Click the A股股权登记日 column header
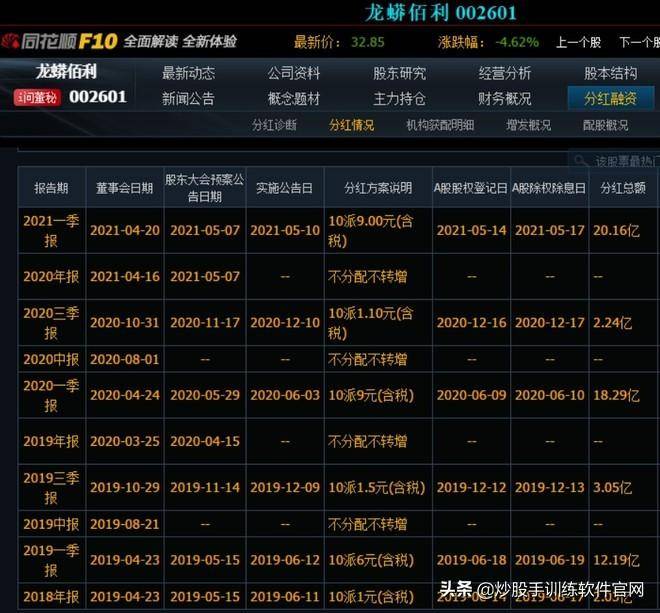Image resolution: width=660 pixels, height=613 pixels. click(x=471, y=188)
